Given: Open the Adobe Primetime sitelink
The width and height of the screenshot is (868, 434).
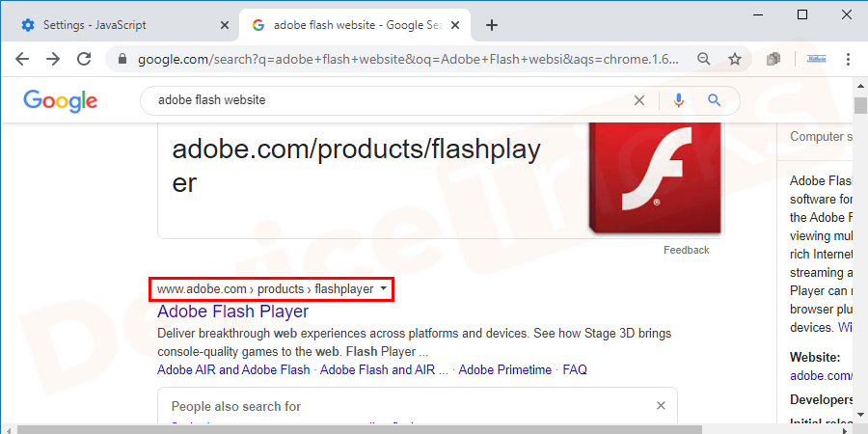Looking at the screenshot, I should pos(505,369).
